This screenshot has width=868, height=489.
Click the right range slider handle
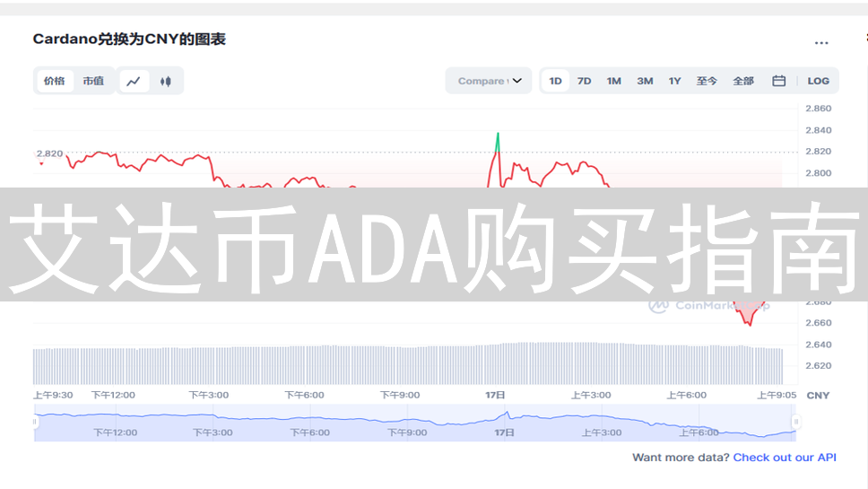point(796,422)
